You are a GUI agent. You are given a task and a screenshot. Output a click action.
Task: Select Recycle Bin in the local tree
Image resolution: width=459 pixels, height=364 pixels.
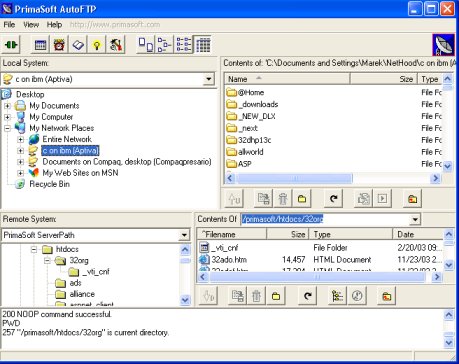[x=49, y=184]
